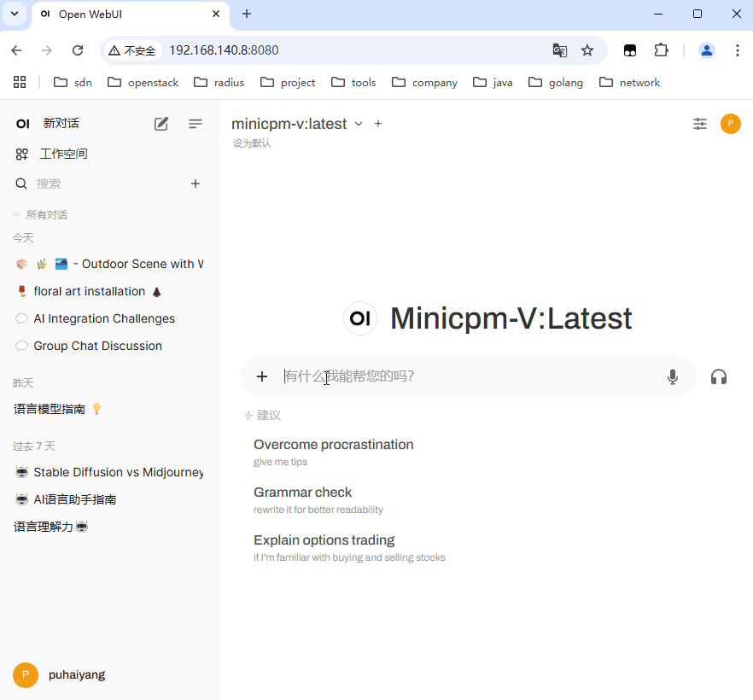Open a new browser tab

point(247,14)
